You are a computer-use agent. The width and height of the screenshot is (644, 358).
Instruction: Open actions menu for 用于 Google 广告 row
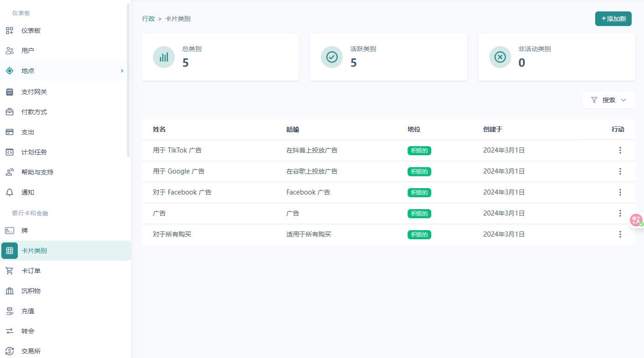coord(620,171)
